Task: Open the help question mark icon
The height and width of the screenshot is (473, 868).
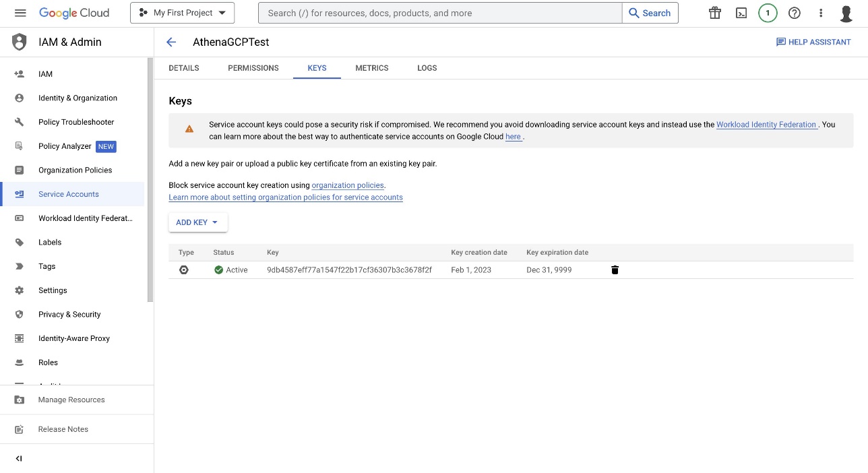Action: tap(795, 13)
